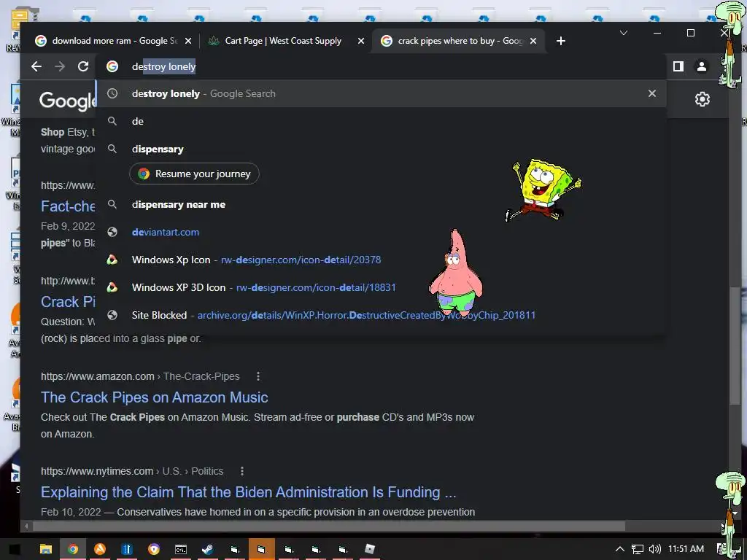Open 'The Crack Pipes on Amazon Music' result
The width and height of the screenshot is (747, 560).
(x=155, y=397)
